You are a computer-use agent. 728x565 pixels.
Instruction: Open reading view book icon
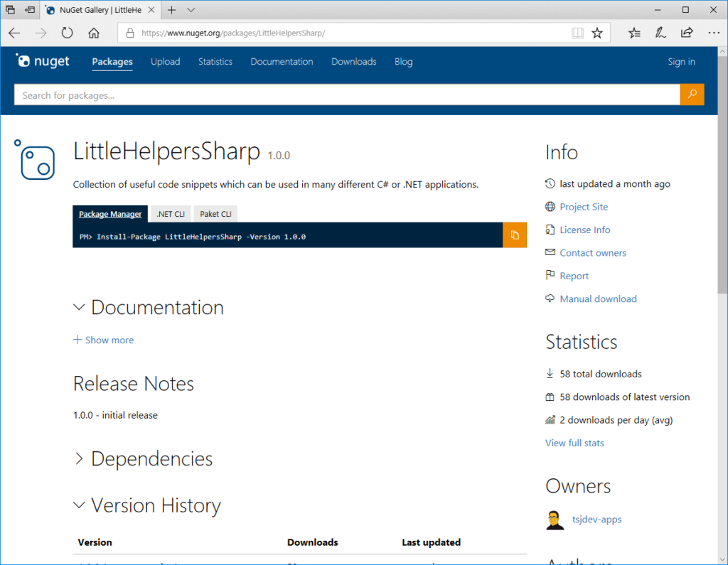[578, 33]
